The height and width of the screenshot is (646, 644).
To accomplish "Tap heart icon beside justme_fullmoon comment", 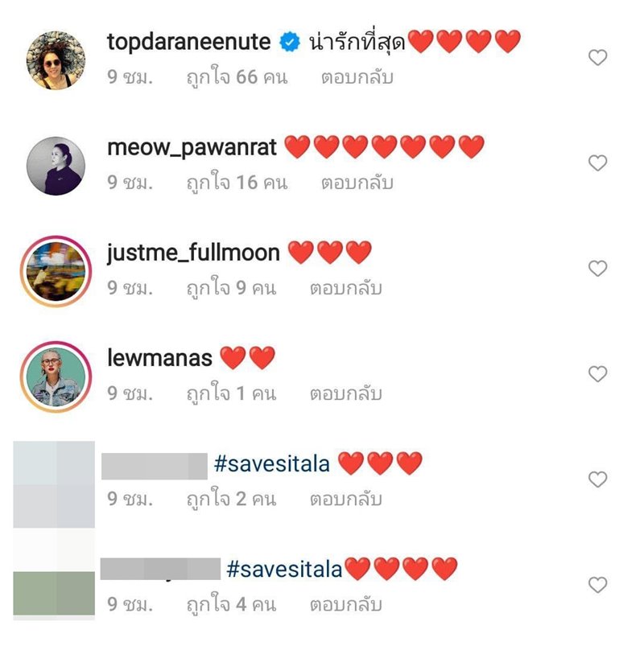I will (597, 268).
